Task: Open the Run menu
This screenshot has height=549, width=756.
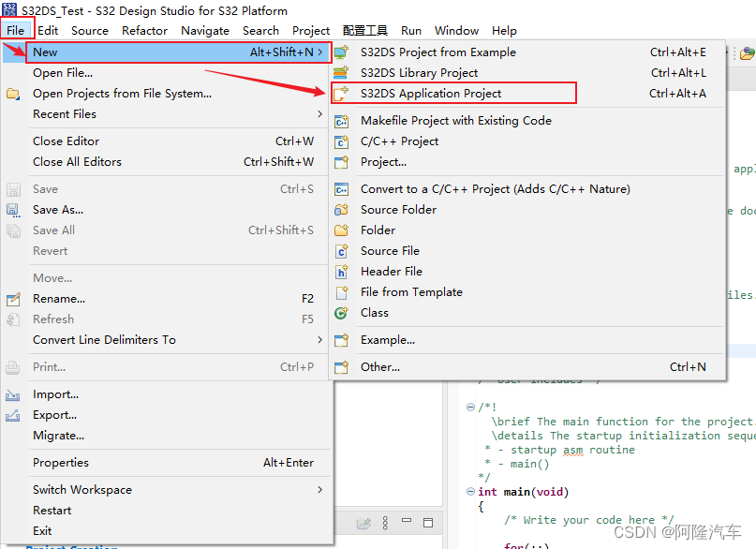Action: click(x=411, y=30)
